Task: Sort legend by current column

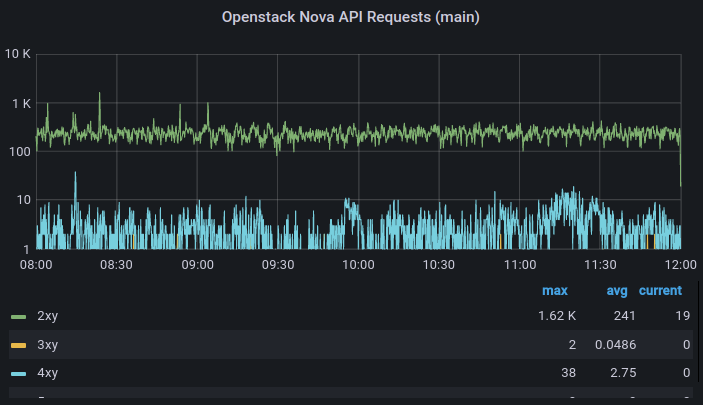Action: [660, 291]
